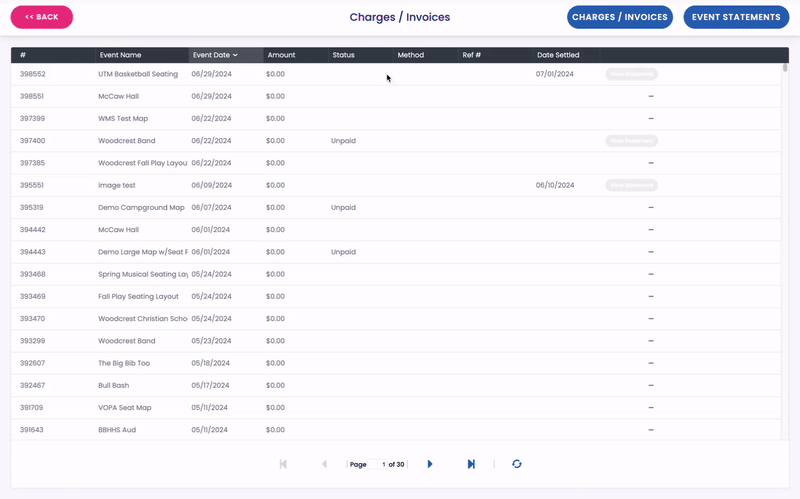This screenshot has width=800, height=499.
Task: Click Demo Large Map w/Seat event name
Action: [x=143, y=252]
